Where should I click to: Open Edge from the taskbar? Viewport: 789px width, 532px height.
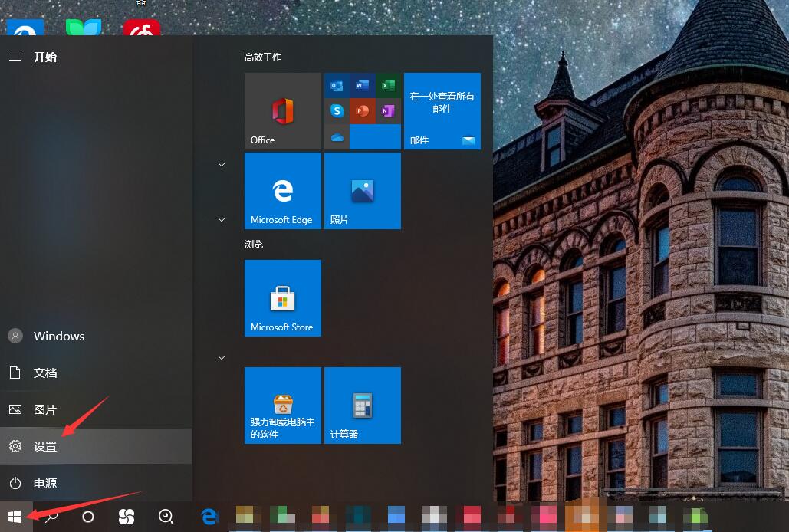click(x=209, y=517)
